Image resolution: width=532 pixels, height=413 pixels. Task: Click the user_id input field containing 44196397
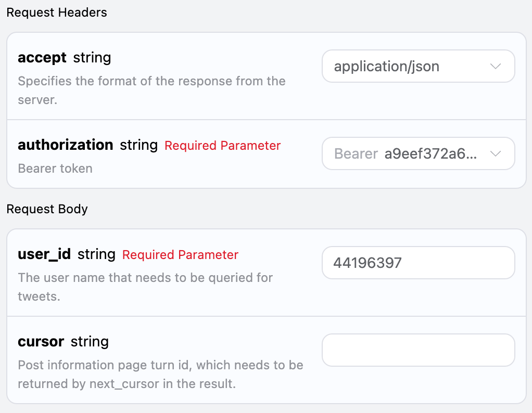418,263
